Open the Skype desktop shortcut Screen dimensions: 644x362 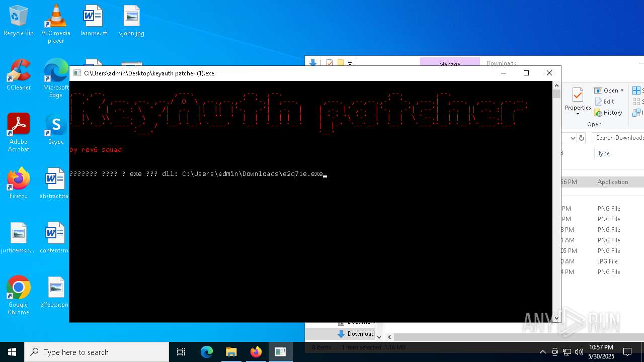[x=56, y=130]
